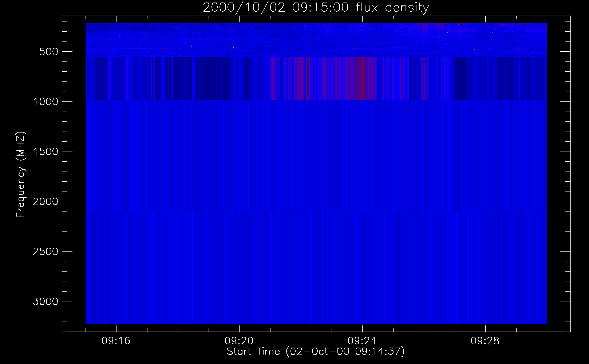
Task: Select the 'Frequency (MHZ)' y-axis label
Action: point(21,175)
